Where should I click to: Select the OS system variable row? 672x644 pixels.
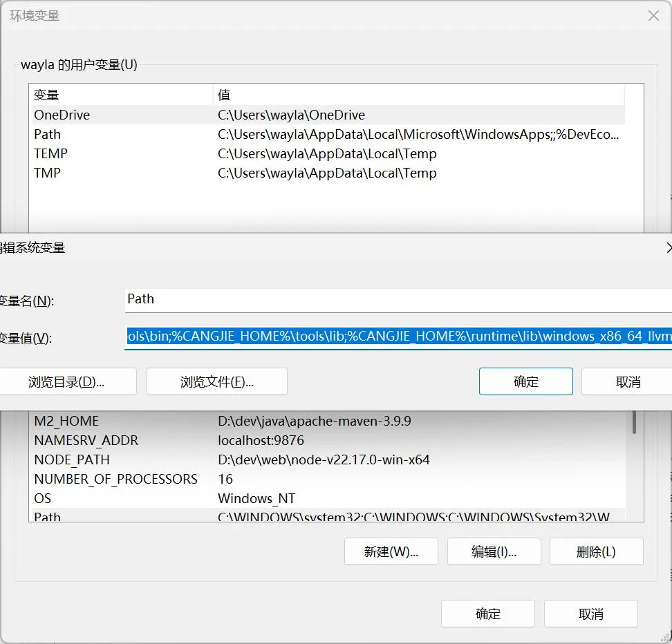[328, 498]
